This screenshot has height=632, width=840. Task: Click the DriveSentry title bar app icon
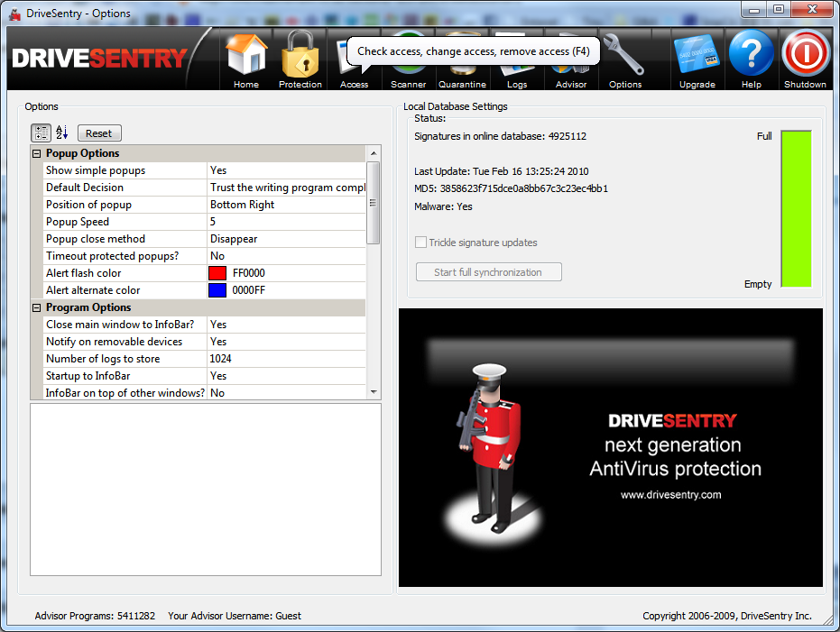(x=14, y=14)
